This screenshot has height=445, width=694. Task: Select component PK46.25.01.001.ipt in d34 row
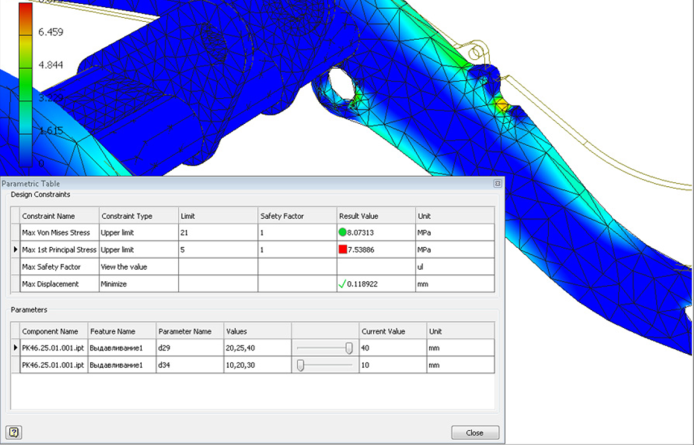54,365
